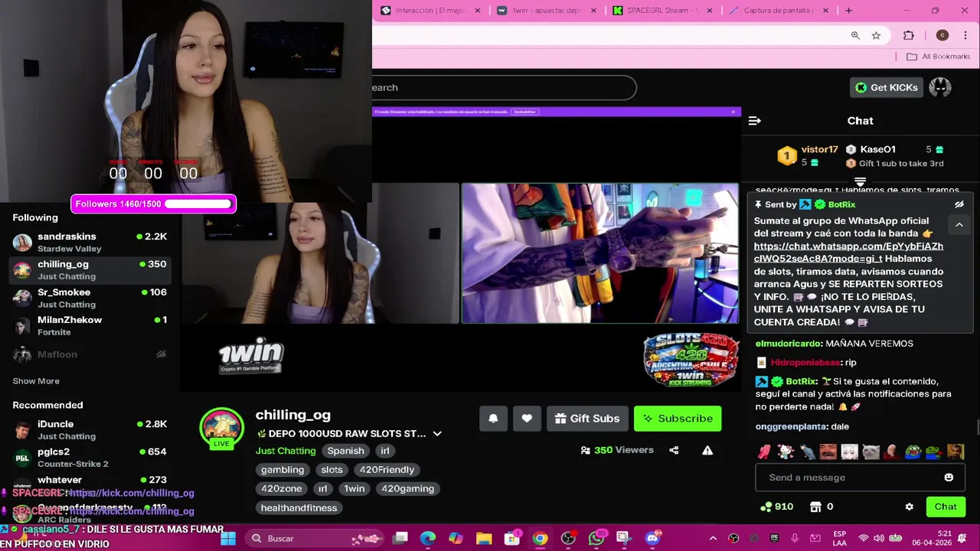
Task: Click the KICKs points balance icon
Action: [766, 507]
